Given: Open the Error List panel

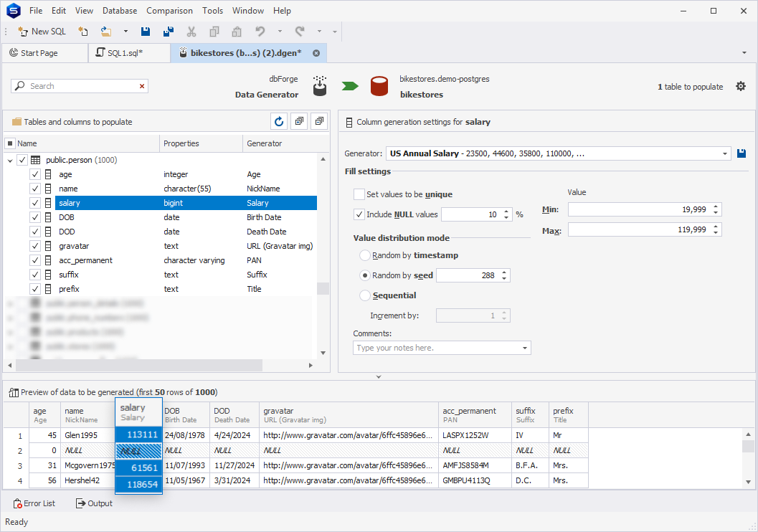Looking at the screenshot, I should click(x=34, y=503).
